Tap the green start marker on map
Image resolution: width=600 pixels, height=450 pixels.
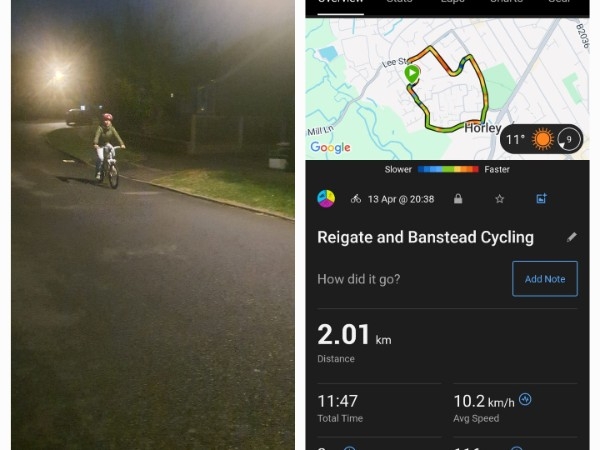[412, 74]
